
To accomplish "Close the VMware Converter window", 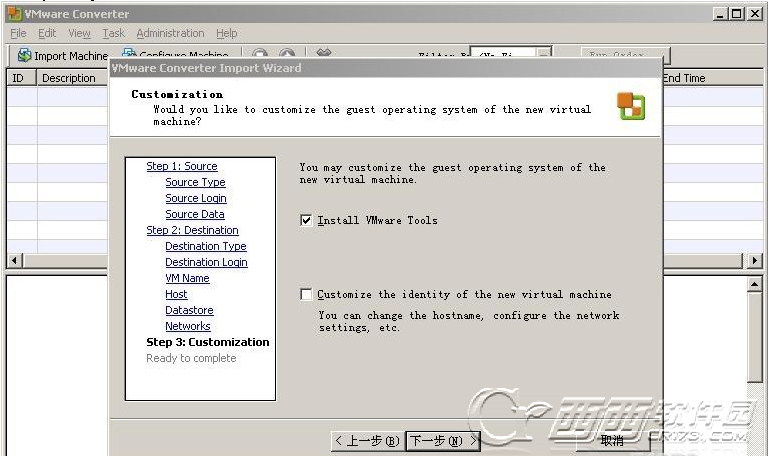I will click(755, 14).
